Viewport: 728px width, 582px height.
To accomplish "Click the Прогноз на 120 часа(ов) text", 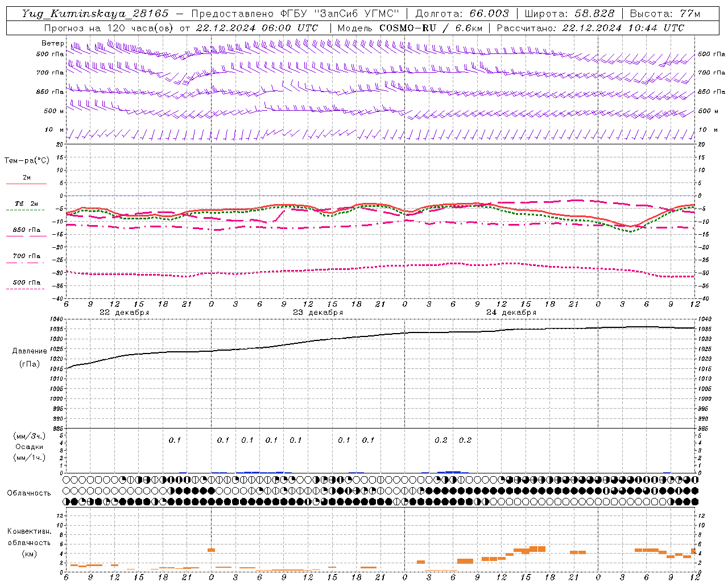I will (x=109, y=28).
